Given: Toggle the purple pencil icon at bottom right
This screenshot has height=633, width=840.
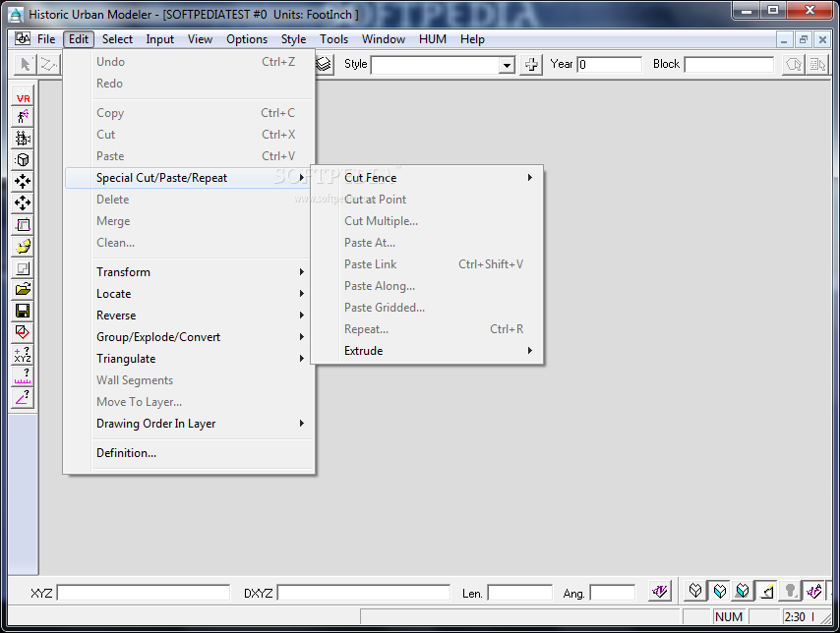Looking at the screenshot, I should pyautogui.click(x=813, y=591).
